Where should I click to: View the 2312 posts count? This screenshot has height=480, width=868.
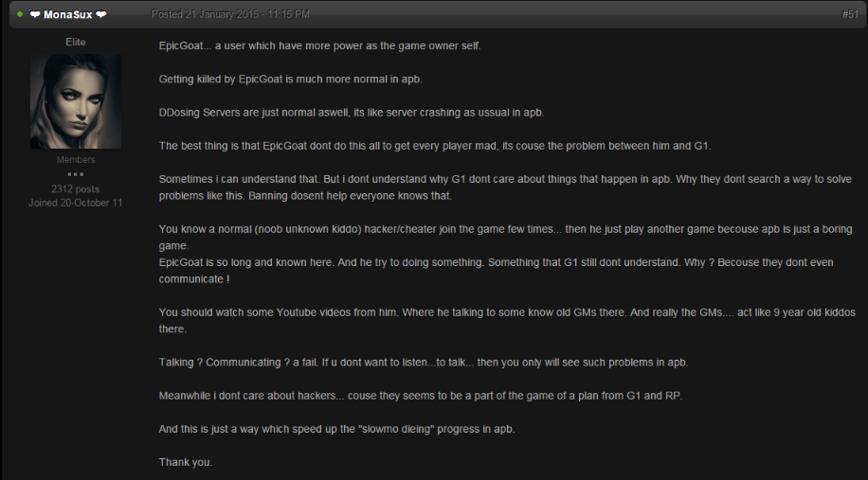[x=75, y=189]
